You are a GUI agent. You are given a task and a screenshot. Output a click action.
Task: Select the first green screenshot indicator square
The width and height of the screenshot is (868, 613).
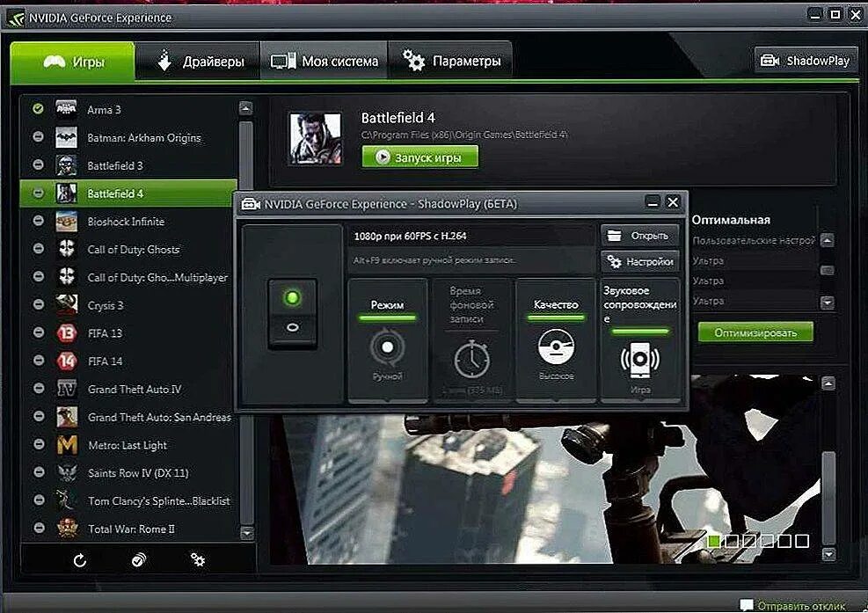click(x=714, y=541)
